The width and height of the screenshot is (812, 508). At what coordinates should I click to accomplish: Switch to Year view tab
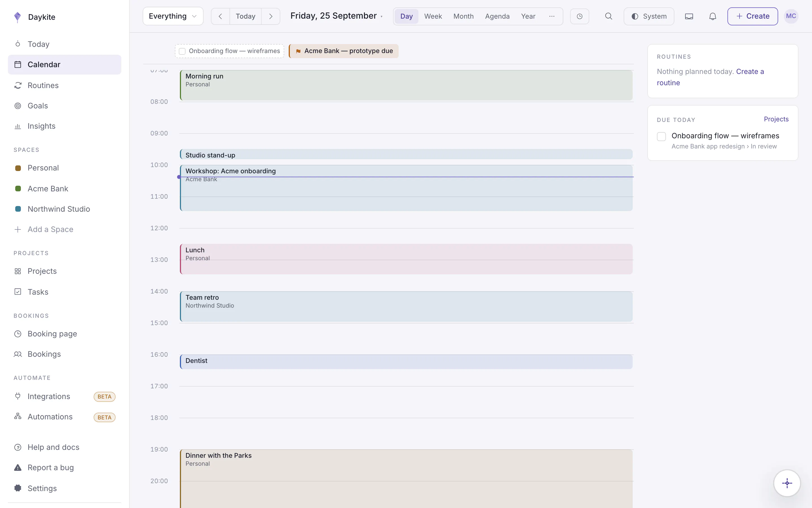click(x=528, y=16)
